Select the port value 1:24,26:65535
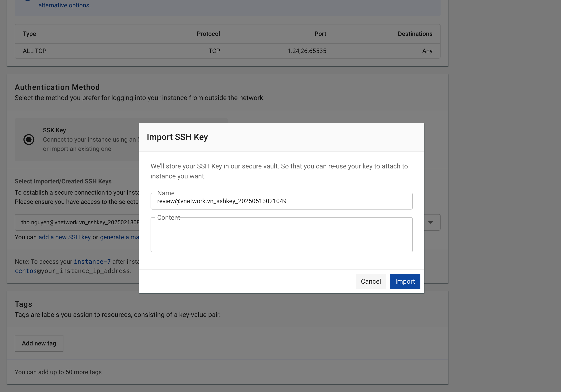Viewport: 561px width, 392px height. click(x=307, y=51)
